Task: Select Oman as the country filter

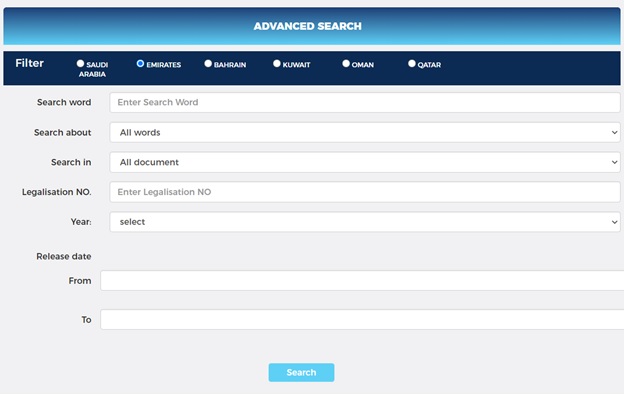Action: [346, 64]
